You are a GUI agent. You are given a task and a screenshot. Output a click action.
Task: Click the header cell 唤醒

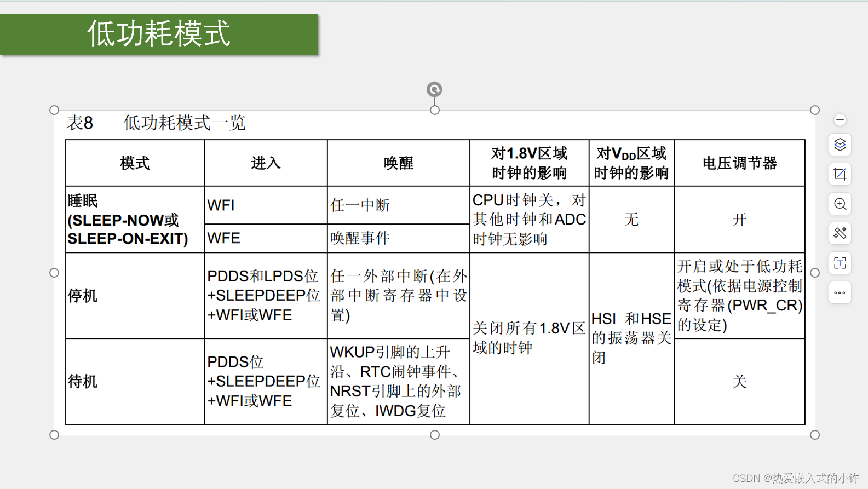click(x=399, y=163)
